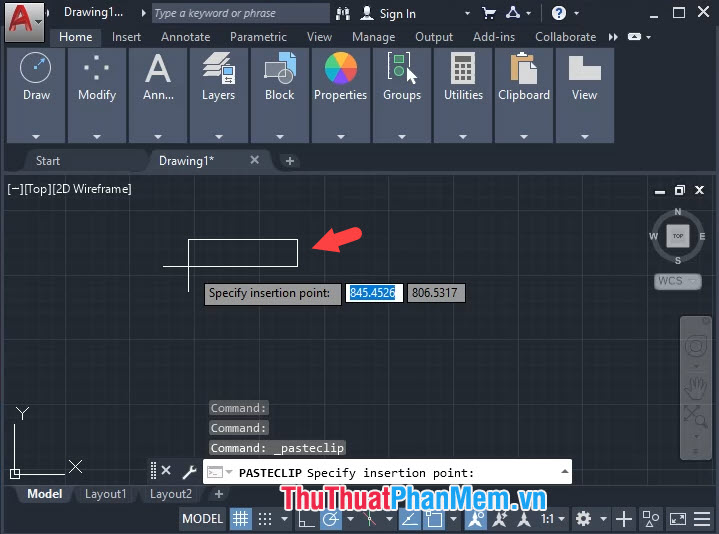Click the Pan hand tool in navigation bar
Image resolution: width=719 pixels, height=534 pixels.
pyautogui.click(x=695, y=389)
